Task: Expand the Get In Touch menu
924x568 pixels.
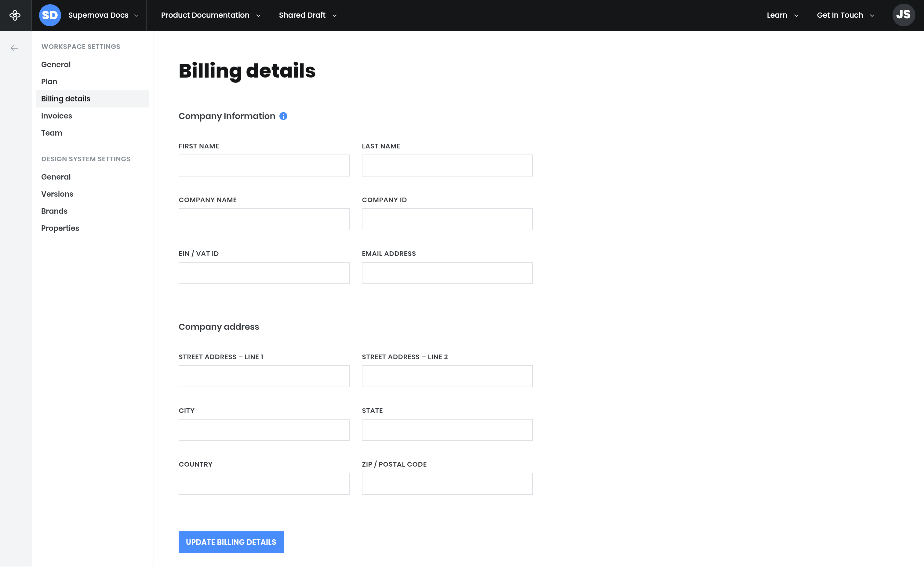Action: 846,15
